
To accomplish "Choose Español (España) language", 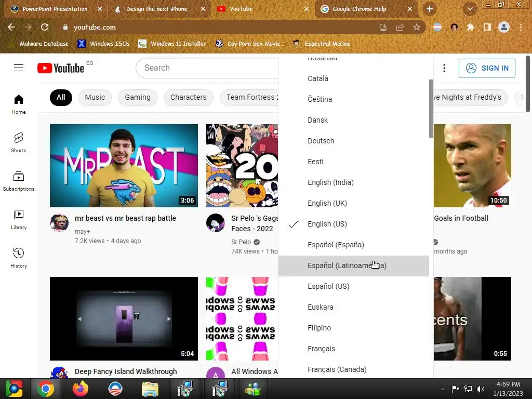I will (353, 245).
